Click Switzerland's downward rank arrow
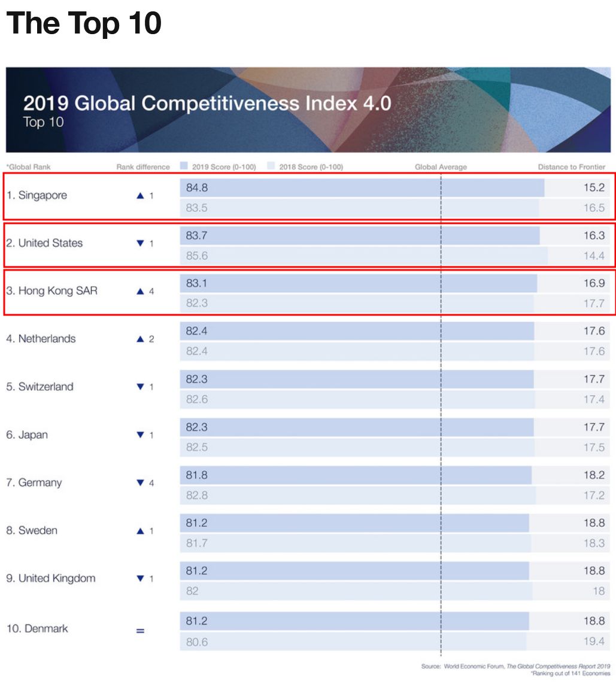616x686 pixels. coord(140,387)
